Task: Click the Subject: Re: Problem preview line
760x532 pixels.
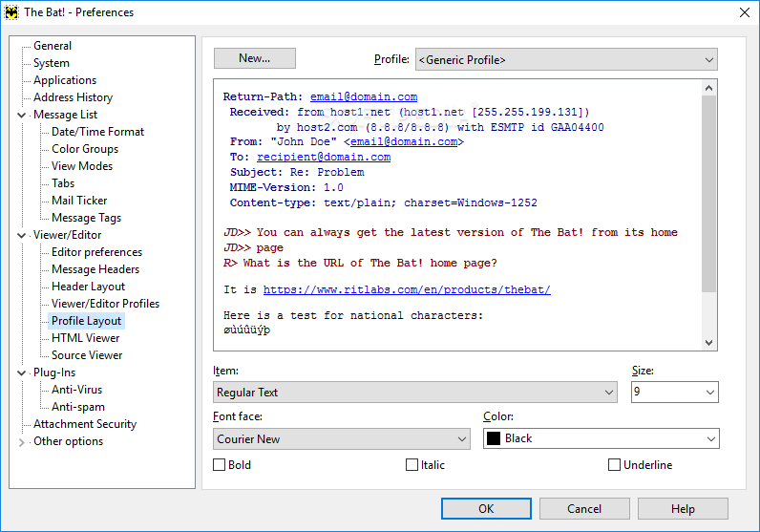Action: 297,172
